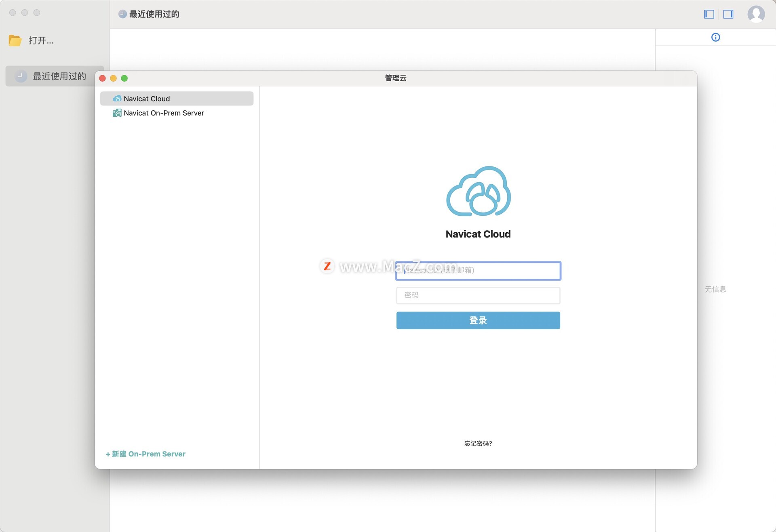Select 最近使用过的 in main window sidebar
Image resolution: width=776 pixels, height=532 pixels.
coord(55,76)
